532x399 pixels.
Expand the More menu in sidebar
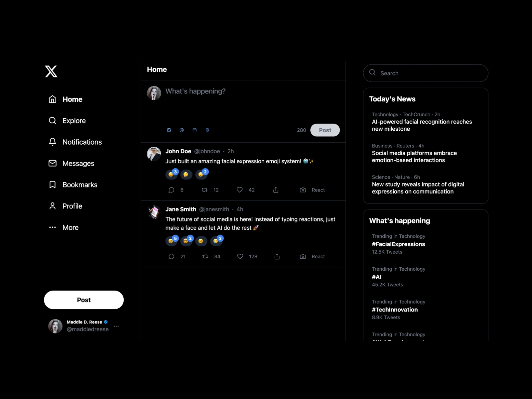click(x=64, y=227)
